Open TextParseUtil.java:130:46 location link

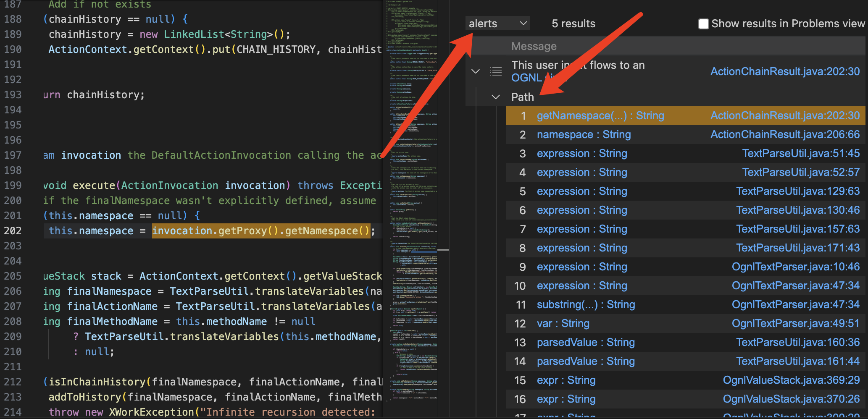(798, 210)
